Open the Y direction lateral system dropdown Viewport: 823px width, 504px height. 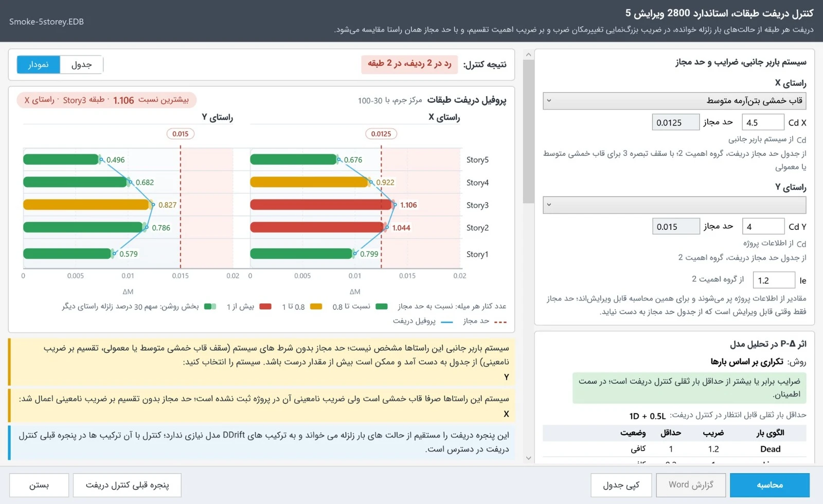(674, 205)
